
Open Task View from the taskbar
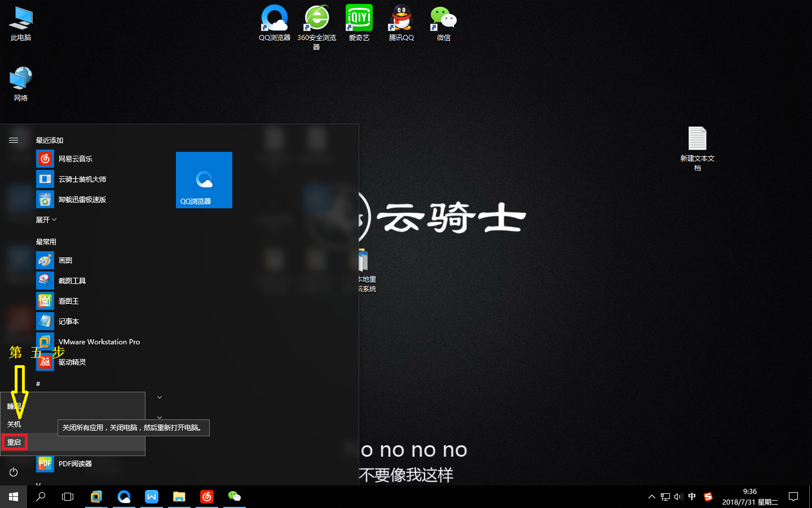[x=68, y=497]
